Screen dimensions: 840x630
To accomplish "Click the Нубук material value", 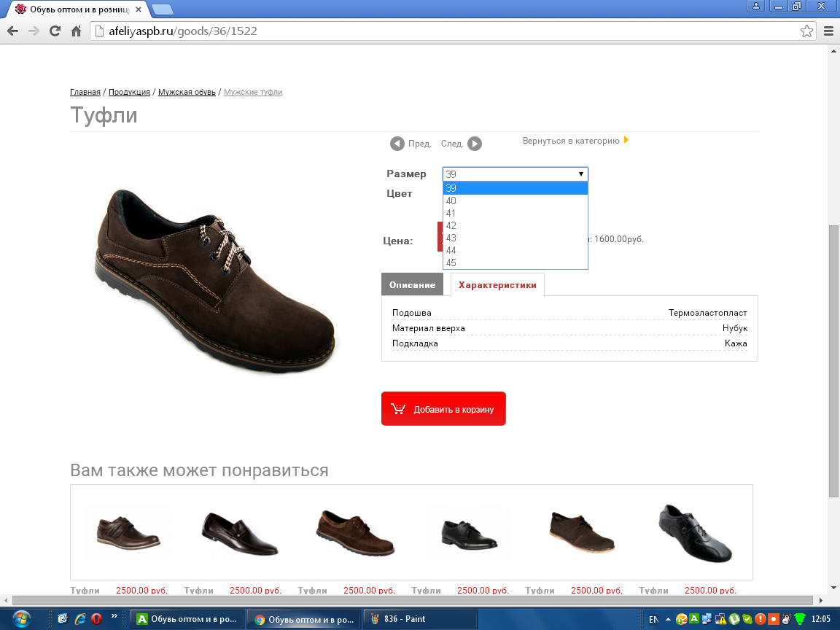I will [x=734, y=328].
